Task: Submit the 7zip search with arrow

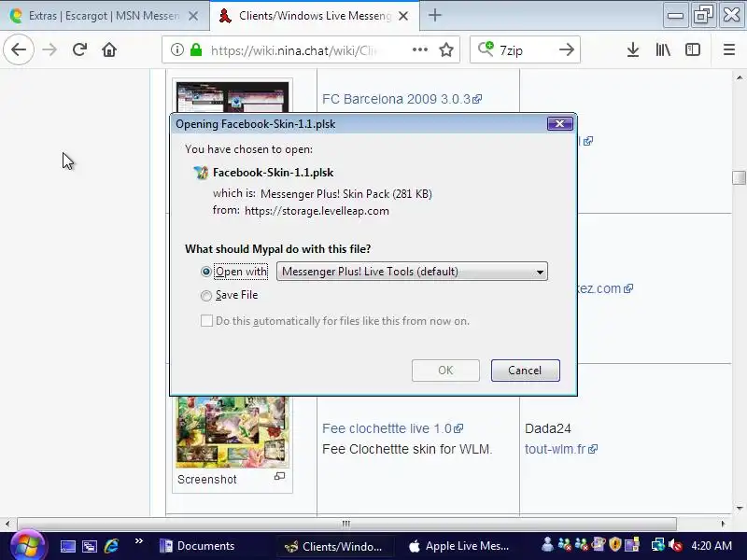Action: pos(567,49)
